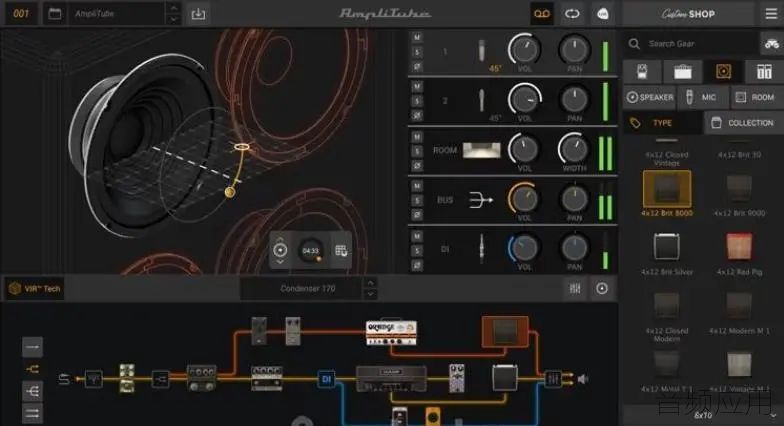The height and width of the screenshot is (426, 784).
Task: Switch to the cabinet gear tab
Action: click(723, 72)
